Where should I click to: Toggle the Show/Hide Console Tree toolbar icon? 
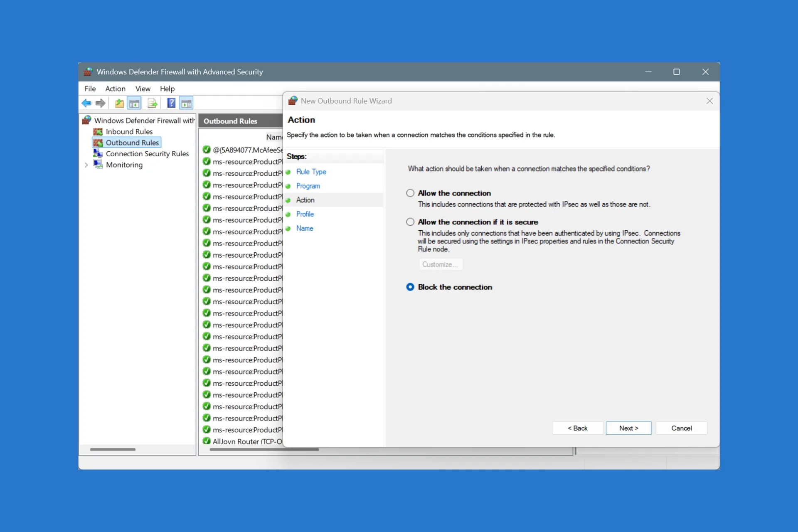click(x=134, y=103)
